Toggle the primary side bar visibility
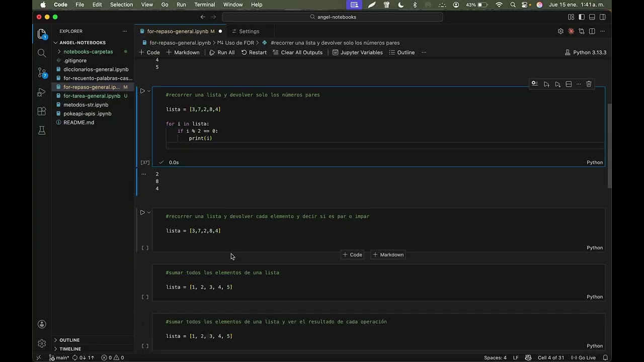The width and height of the screenshot is (644, 362). (x=582, y=17)
